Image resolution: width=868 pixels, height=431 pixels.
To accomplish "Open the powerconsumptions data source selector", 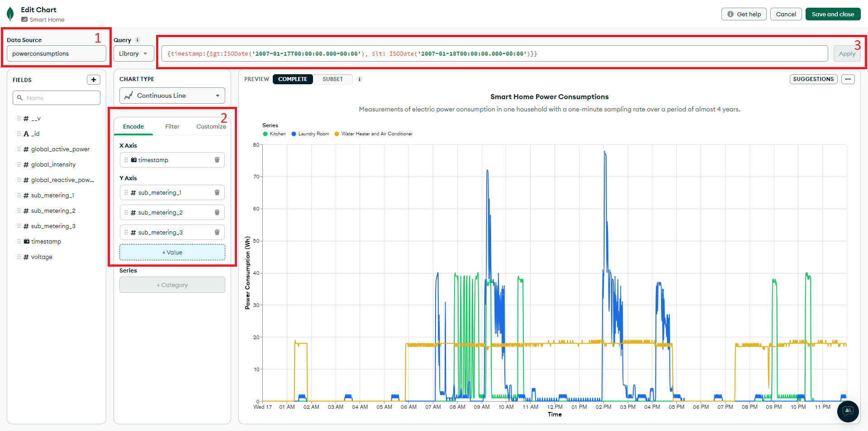I will click(x=56, y=53).
